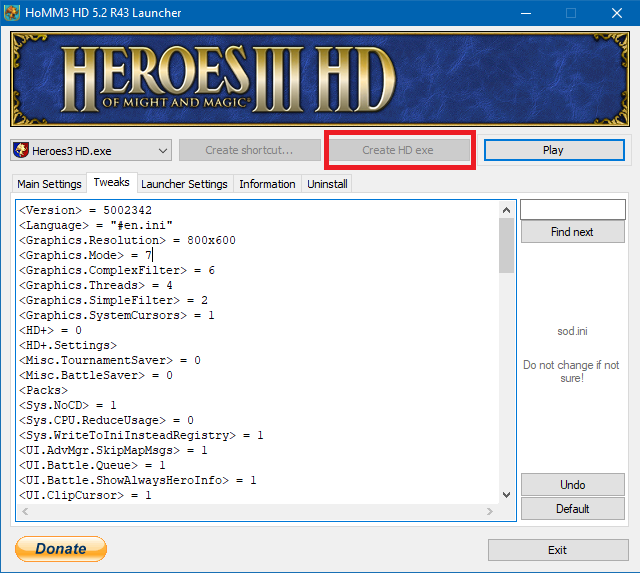Click the <UI.AdvMgr.SkipMapMsgs> = 1 line
This screenshot has height=573, width=640.
click(113, 450)
